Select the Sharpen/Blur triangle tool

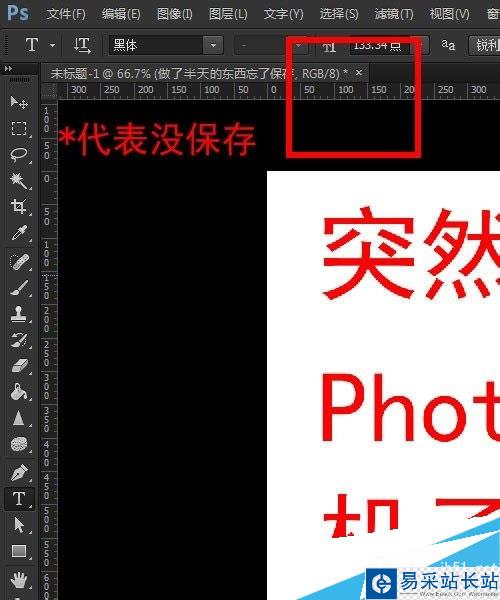(18, 418)
